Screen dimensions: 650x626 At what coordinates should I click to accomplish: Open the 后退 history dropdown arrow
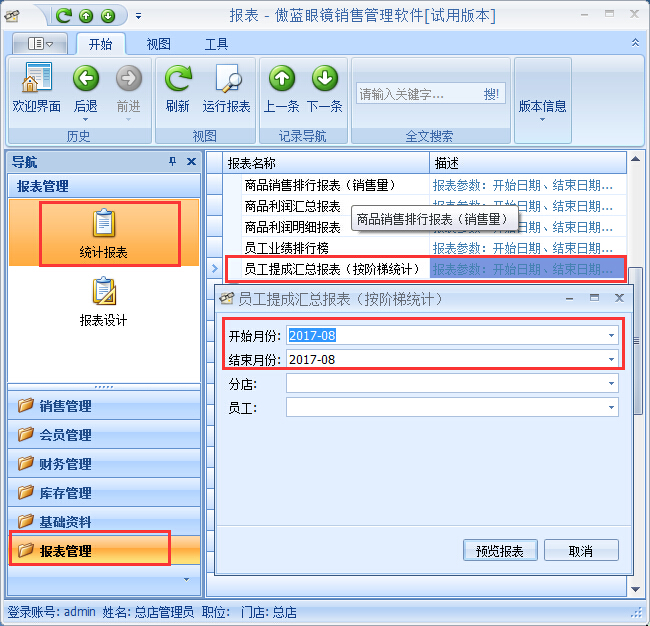(85, 120)
